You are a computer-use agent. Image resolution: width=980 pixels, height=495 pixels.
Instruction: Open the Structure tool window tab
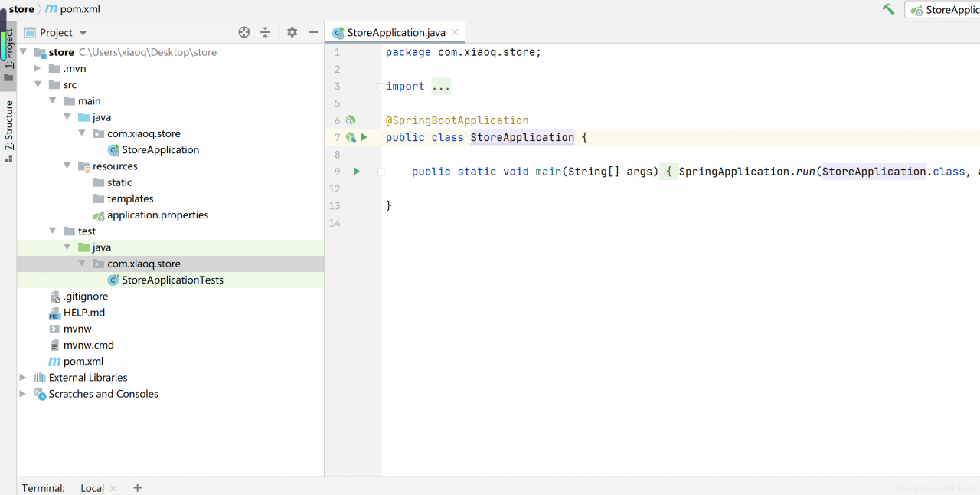pos(8,126)
